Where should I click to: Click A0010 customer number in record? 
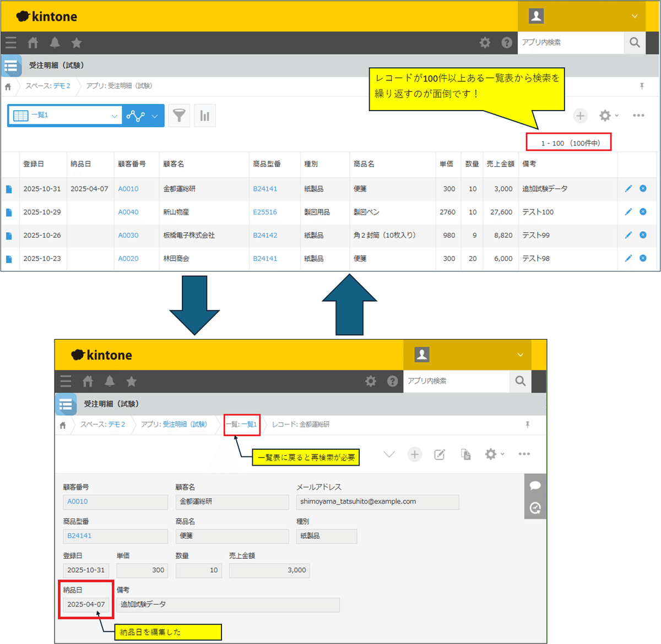(78, 501)
